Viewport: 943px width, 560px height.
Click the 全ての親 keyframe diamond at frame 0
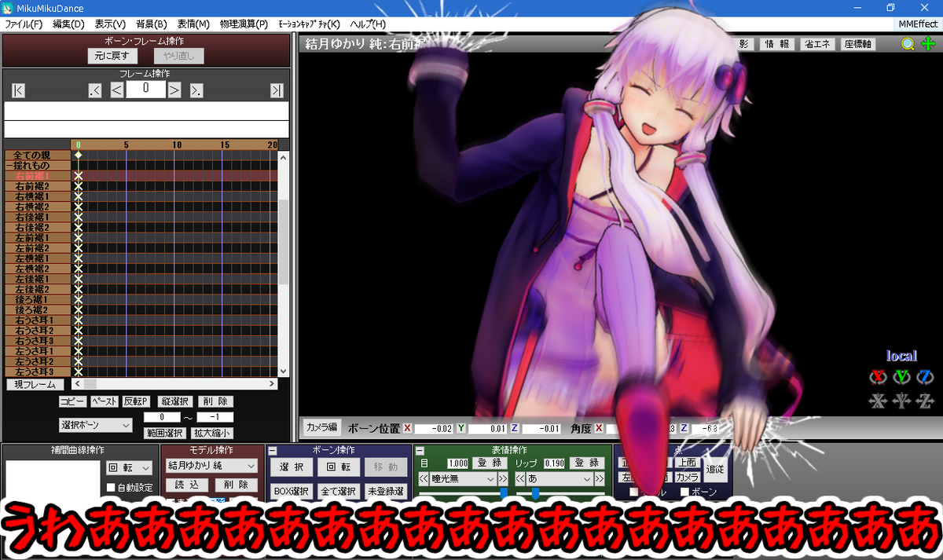click(78, 156)
